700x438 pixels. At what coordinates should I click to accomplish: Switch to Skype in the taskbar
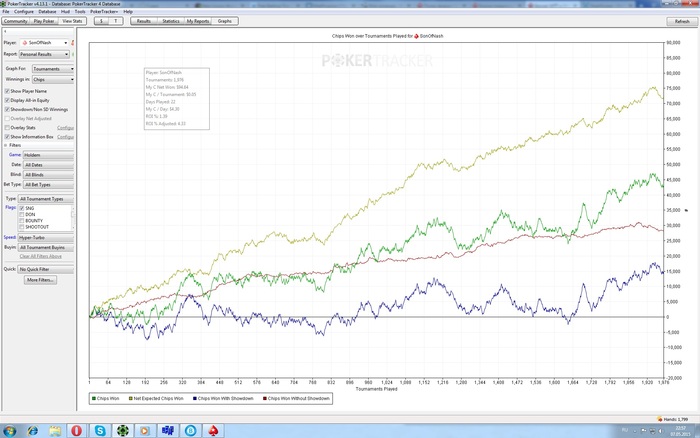pyautogui.click(x=100, y=431)
